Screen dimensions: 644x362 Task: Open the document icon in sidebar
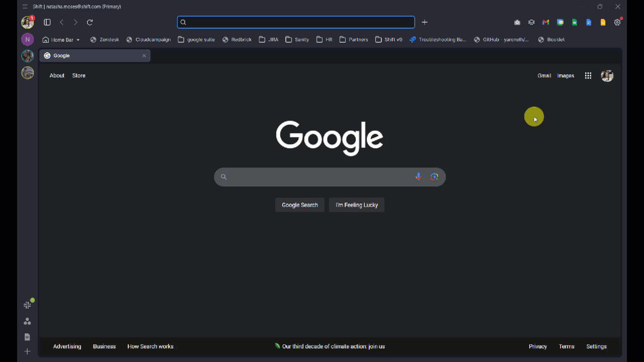click(x=28, y=337)
